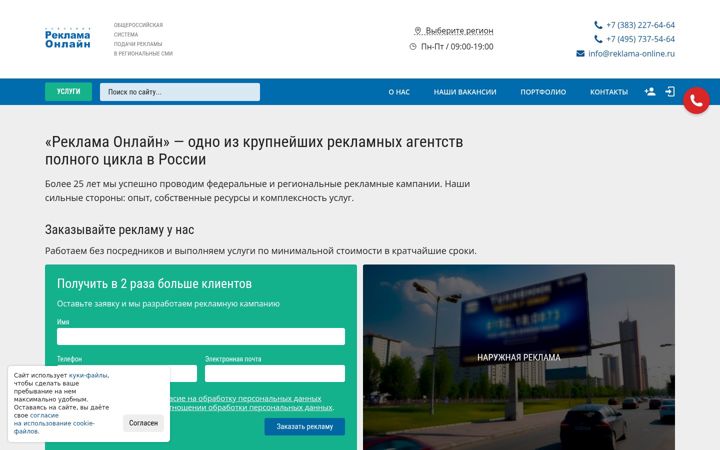Click the Реклама Онлайн logo
Viewport: 720px width, 450px height.
point(68,38)
